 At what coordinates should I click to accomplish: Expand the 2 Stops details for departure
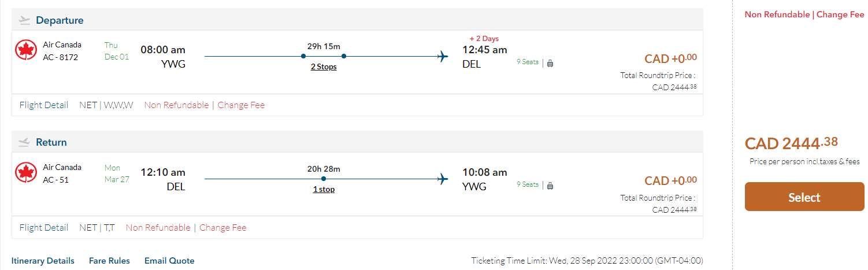[324, 67]
